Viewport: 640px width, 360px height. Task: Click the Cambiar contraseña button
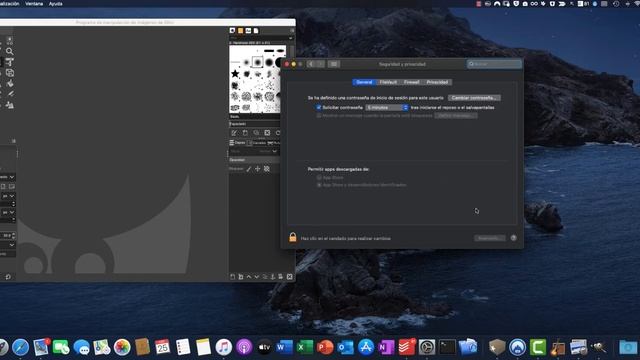click(474, 98)
